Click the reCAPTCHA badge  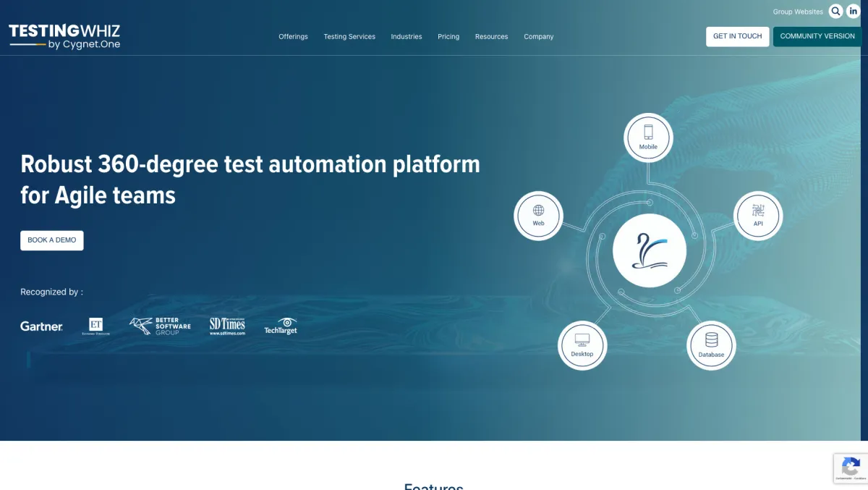coord(851,468)
